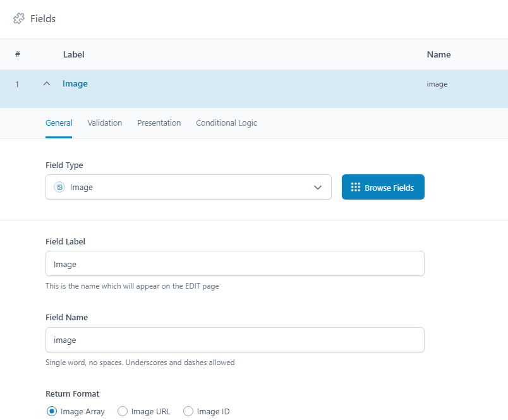The height and width of the screenshot is (420, 508).
Task: Open the Conditional Logic tab
Action: click(x=226, y=123)
